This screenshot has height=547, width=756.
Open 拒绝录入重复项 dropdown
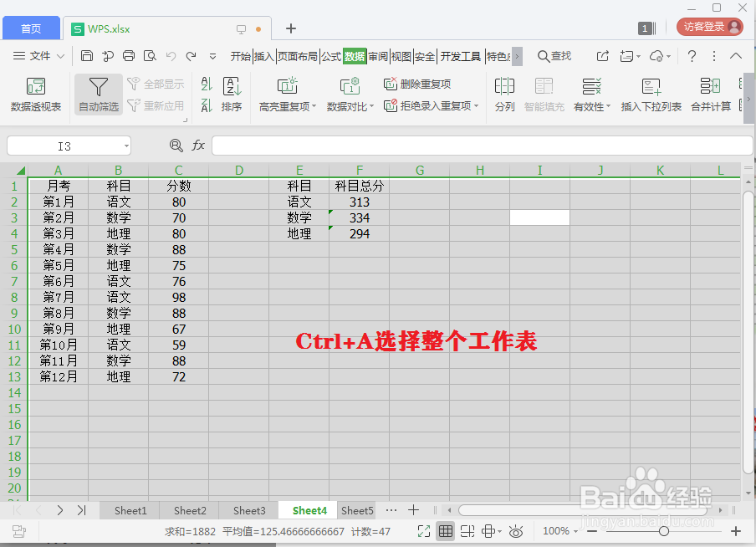click(x=431, y=105)
